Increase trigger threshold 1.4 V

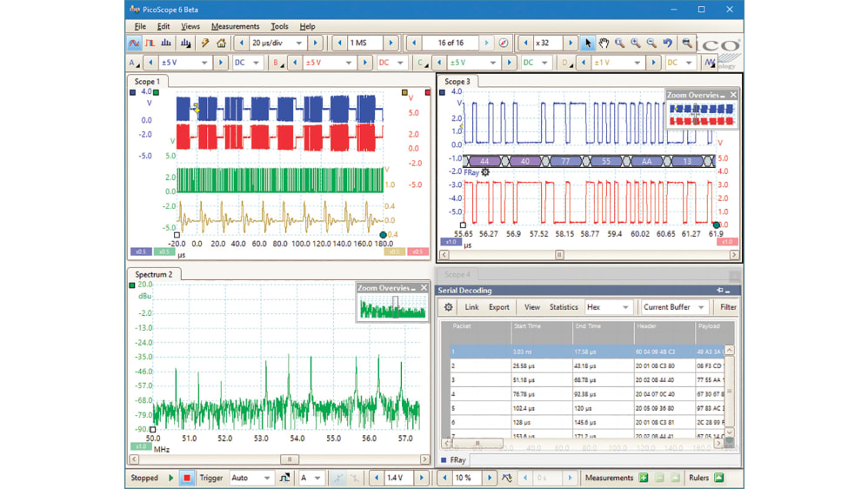click(x=421, y=478)
